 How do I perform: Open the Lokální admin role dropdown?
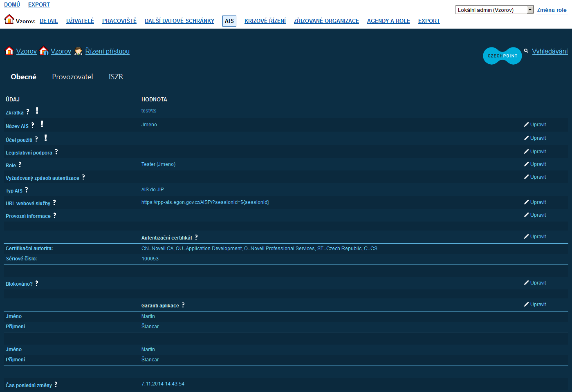(x=495, y=10)
